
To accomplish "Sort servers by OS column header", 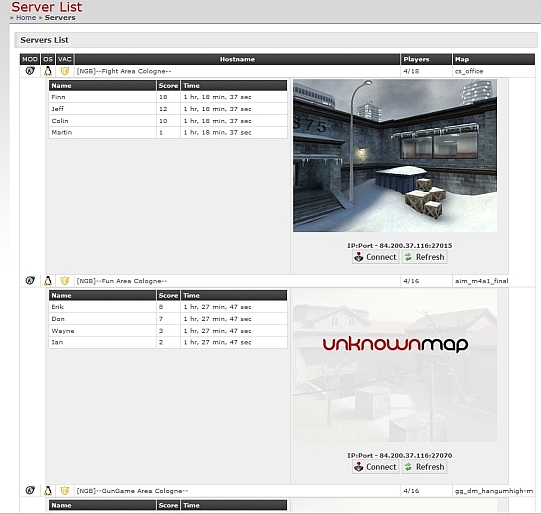I will point(48,59).
